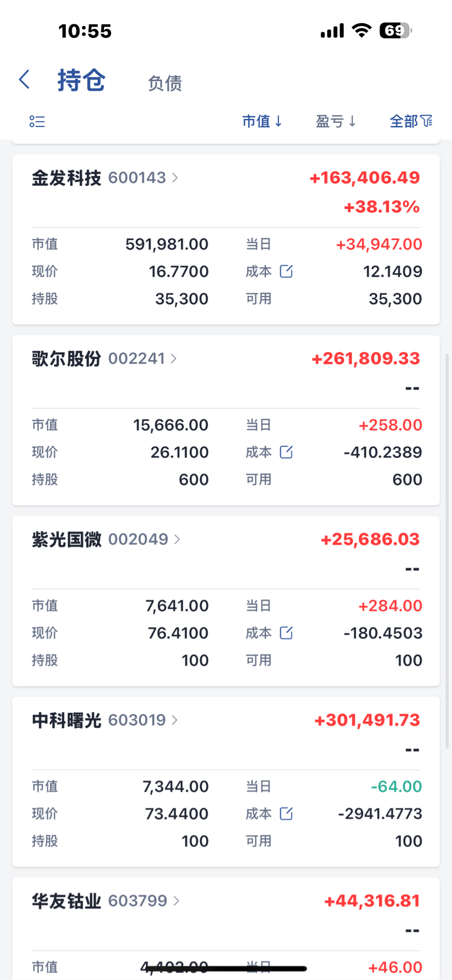
Task: Edit cost icon for 金发科技
Action: pyautogui.click(x=286, y=271)
